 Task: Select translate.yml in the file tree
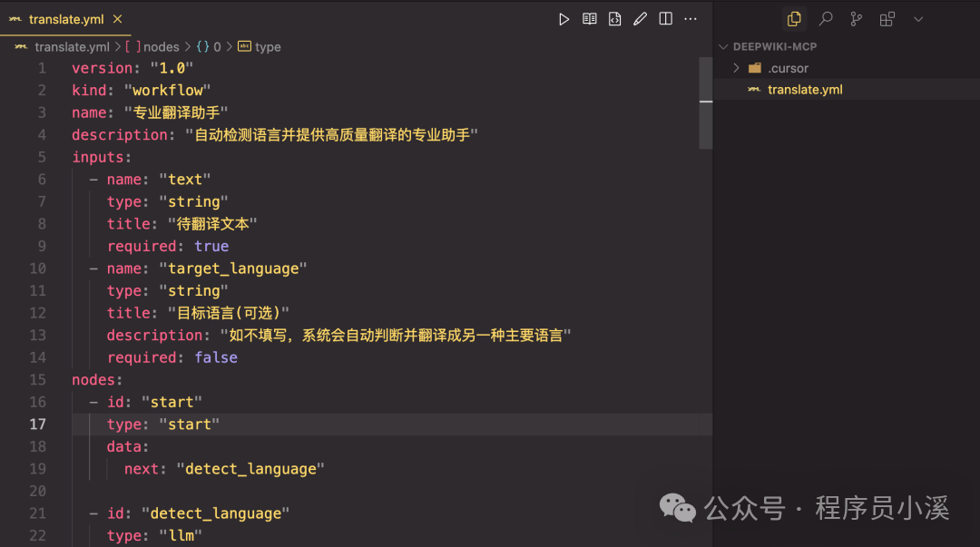click(x=802, y=89)
